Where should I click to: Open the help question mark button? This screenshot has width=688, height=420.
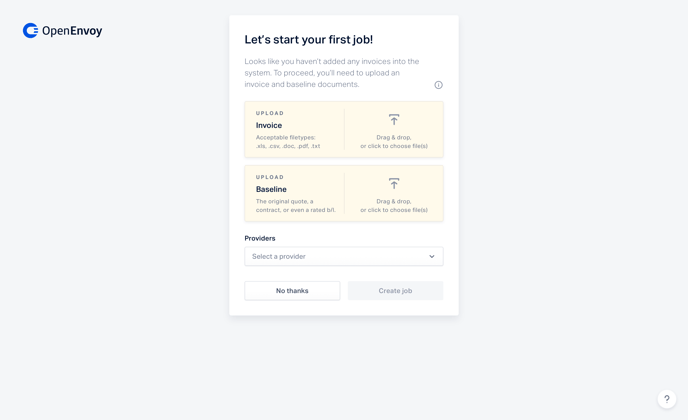[666, 399]
